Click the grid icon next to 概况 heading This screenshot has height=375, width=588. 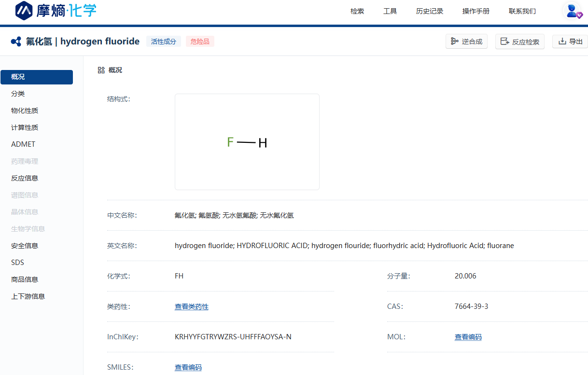click(x=101, y=70)
